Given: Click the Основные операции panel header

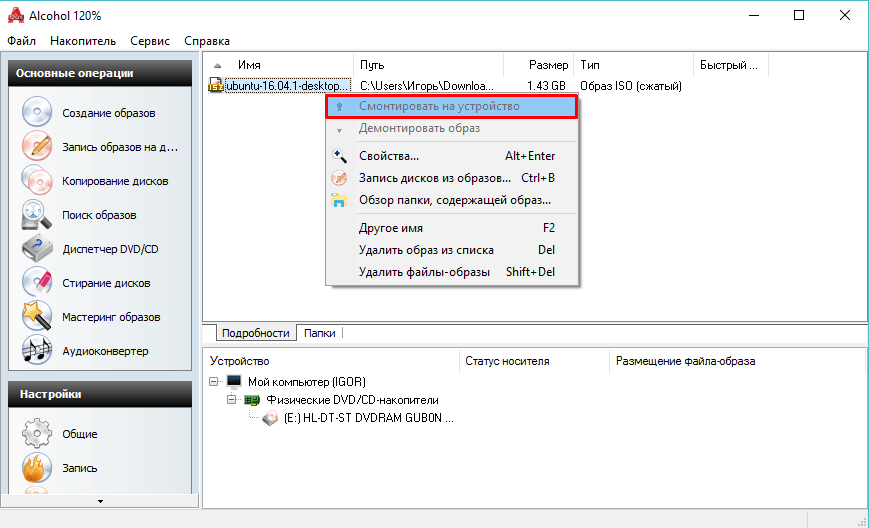Looking at the screenshot, I should [100, 73].
